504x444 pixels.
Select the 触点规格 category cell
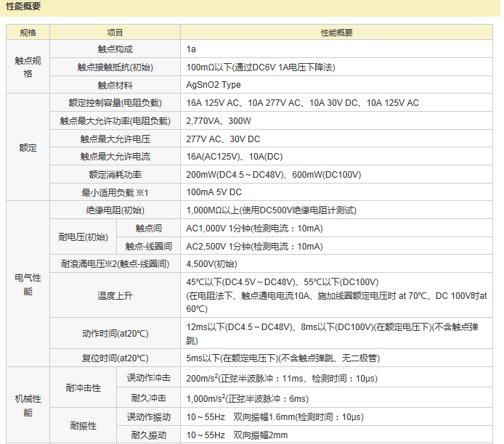point(28,67)
